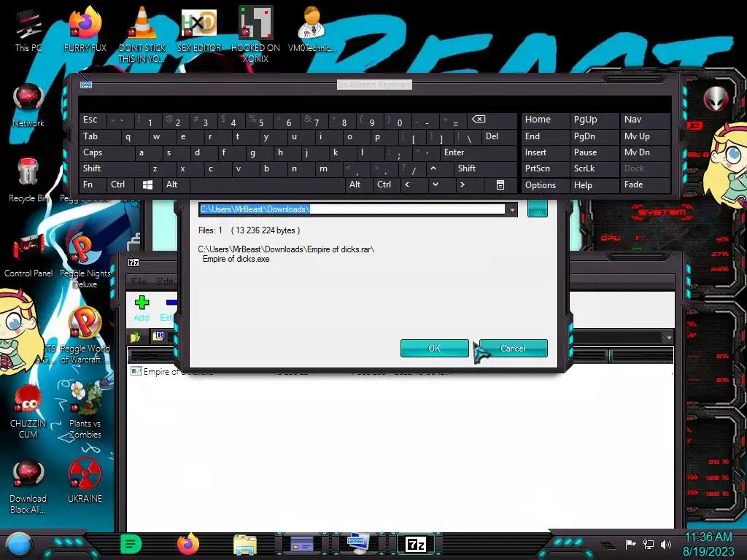Expand the 7-Zip address bar dropdown
Viewport: 747px width, 560px height.
(x=669, y=338)
